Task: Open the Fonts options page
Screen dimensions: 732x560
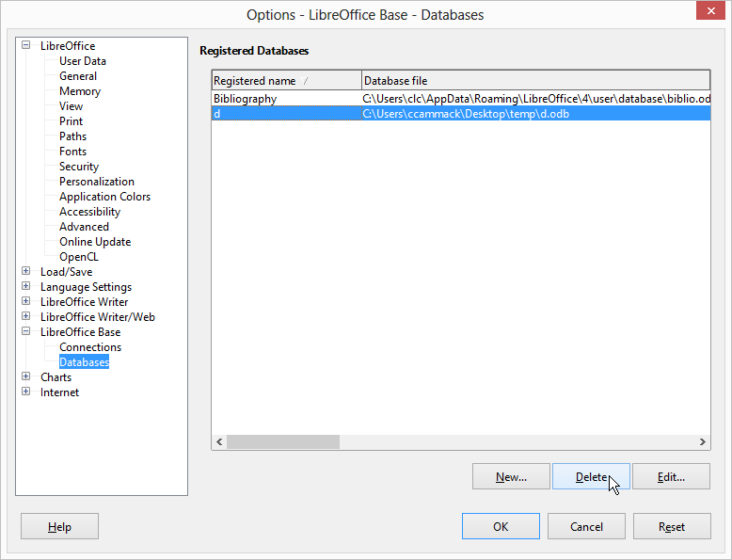Action: tap(72, 152)
